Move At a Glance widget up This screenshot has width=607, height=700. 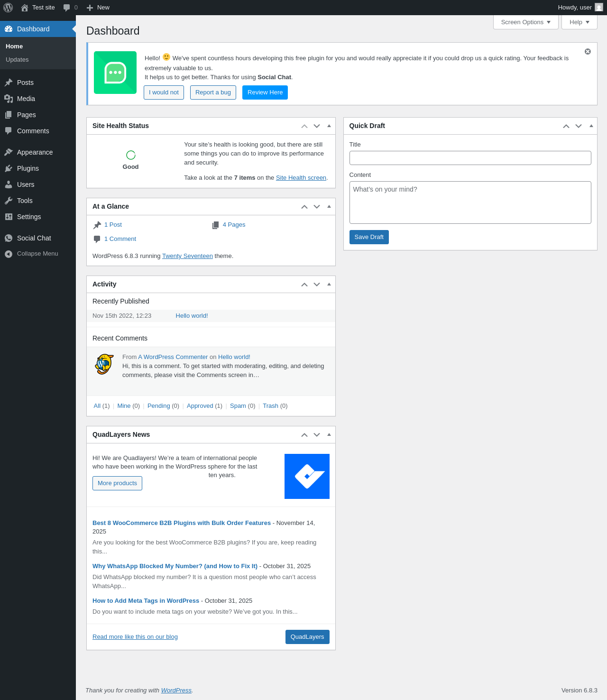[304, 207]
